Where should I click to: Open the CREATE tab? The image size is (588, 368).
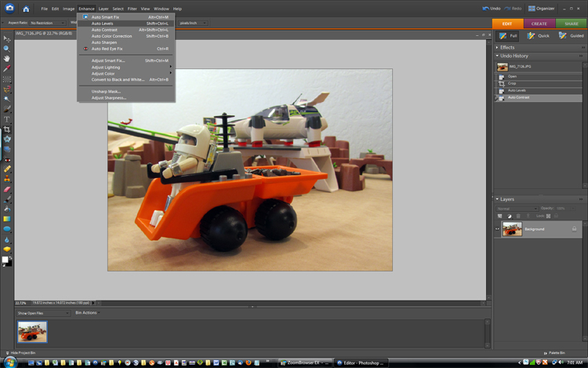pos(539,24)
